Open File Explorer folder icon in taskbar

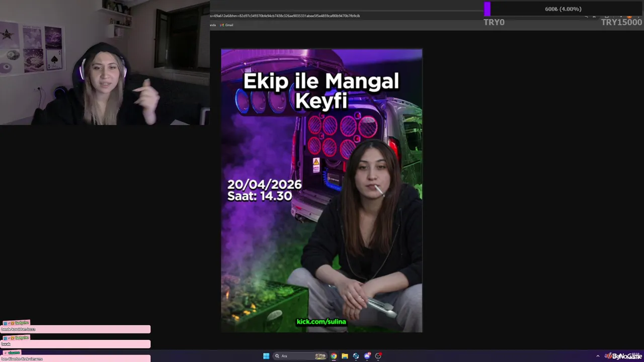coord(345,356)
